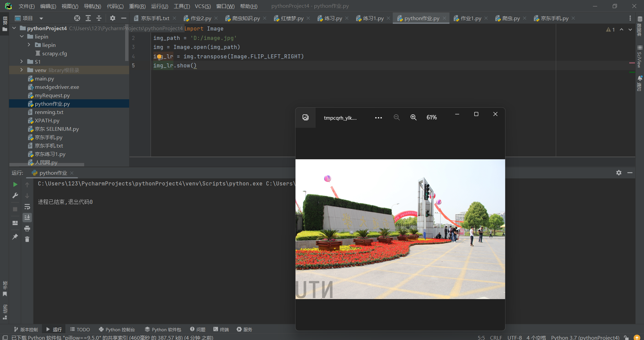Open main.py in the project tree

coord(44,78)
